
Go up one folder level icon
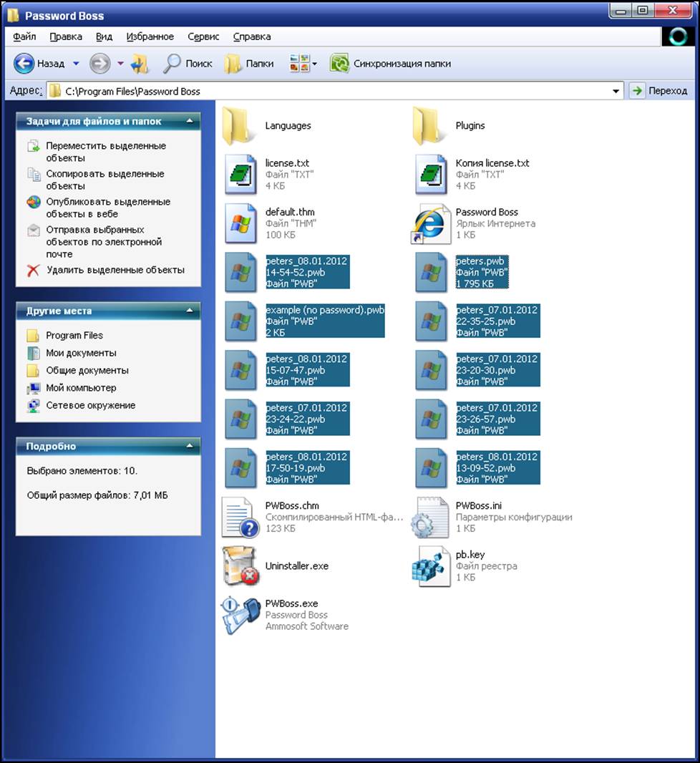[140, 64]
